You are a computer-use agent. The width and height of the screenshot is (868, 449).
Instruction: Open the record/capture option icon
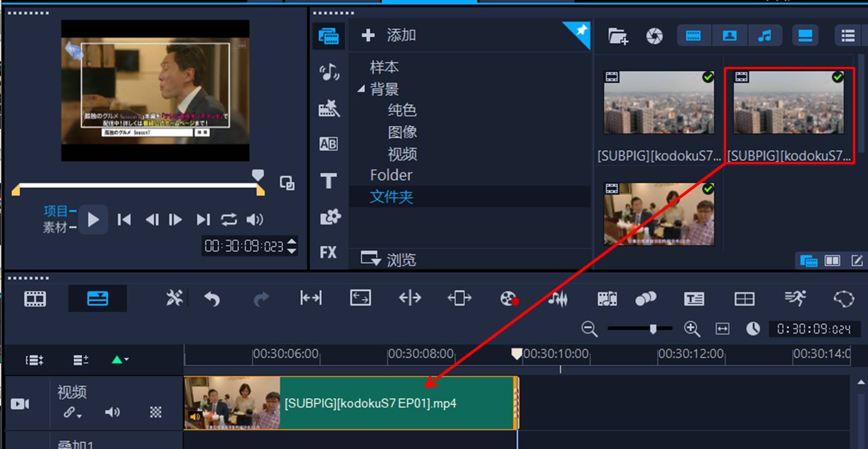click(x=509, y=299)
